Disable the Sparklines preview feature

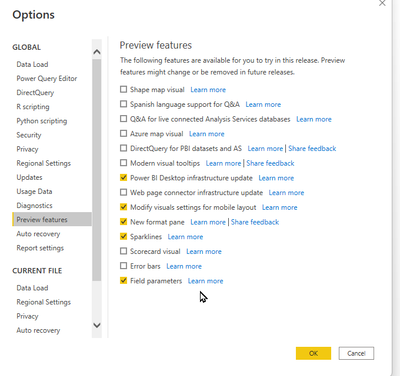pos(123,236)
